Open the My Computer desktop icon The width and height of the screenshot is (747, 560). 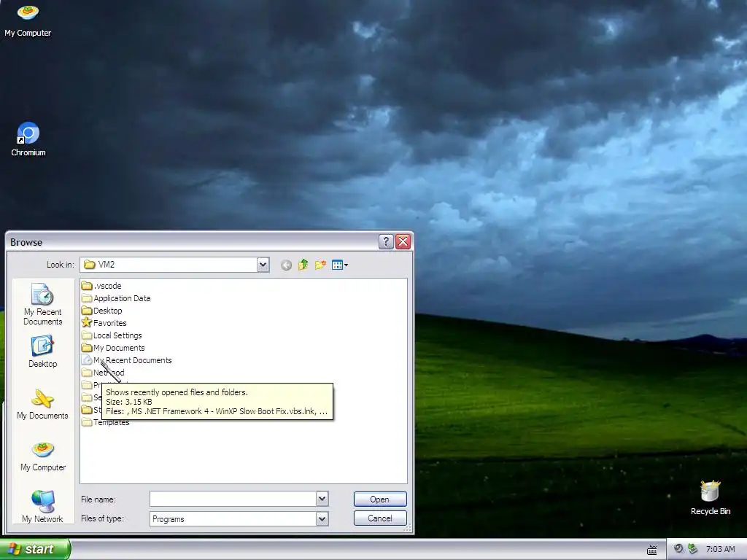point(28,21)
